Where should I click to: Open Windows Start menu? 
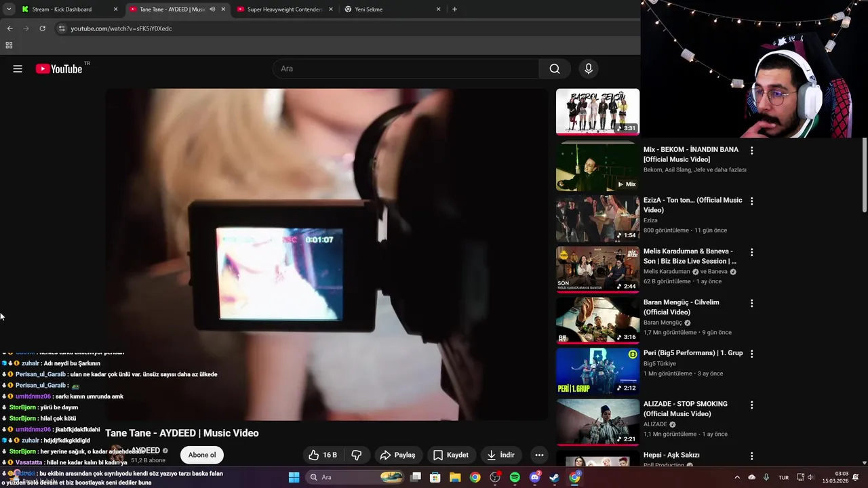pos(294,477)
